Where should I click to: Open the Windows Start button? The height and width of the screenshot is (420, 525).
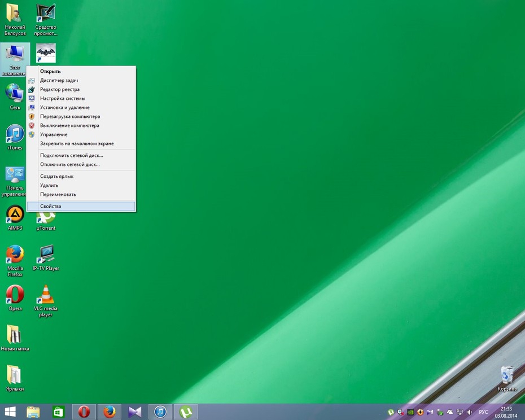click(10, 412)
